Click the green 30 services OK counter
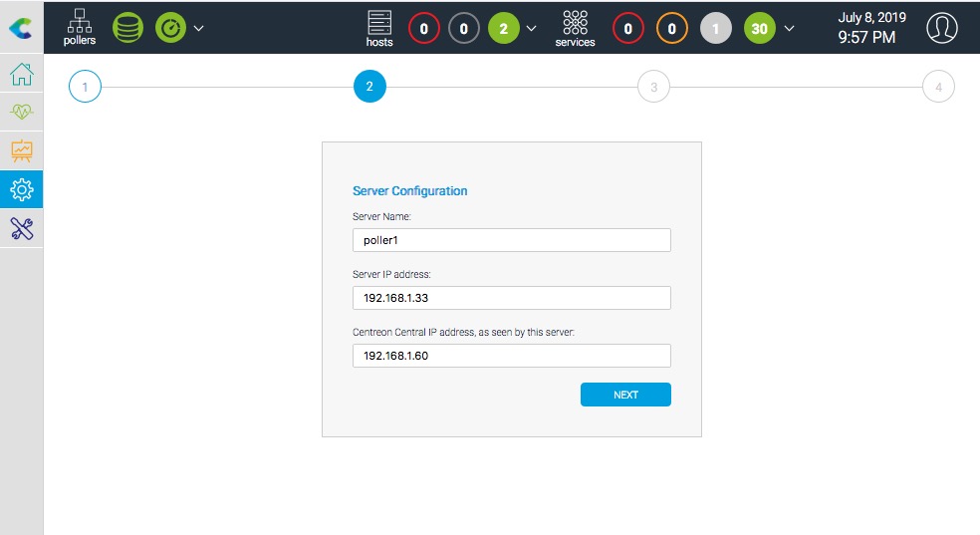The height and width of the screenshot is (535, 980). (x=759, y=29)
